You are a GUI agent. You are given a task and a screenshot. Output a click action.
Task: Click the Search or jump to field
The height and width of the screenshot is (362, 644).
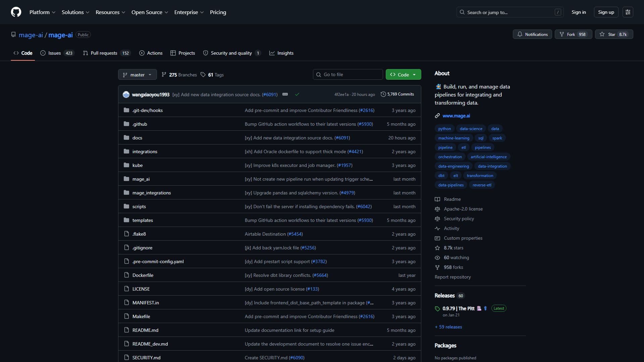coord(510,12)
